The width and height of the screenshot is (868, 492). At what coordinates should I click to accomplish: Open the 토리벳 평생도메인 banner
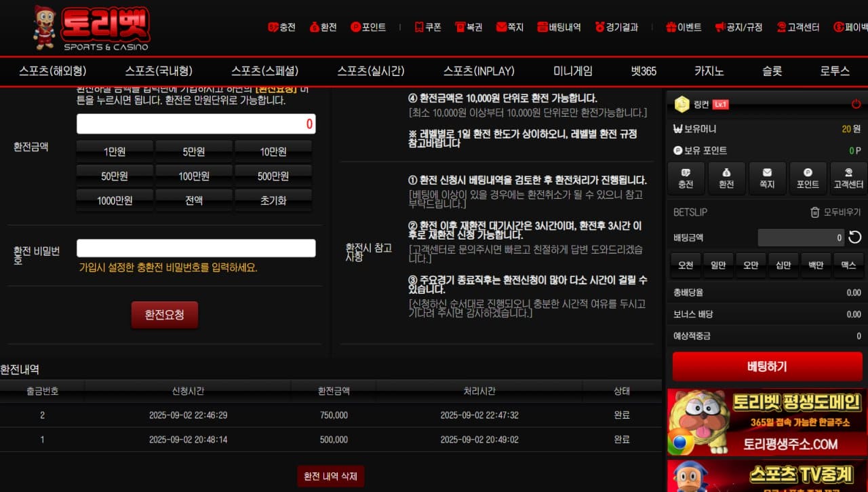[767, 421]
